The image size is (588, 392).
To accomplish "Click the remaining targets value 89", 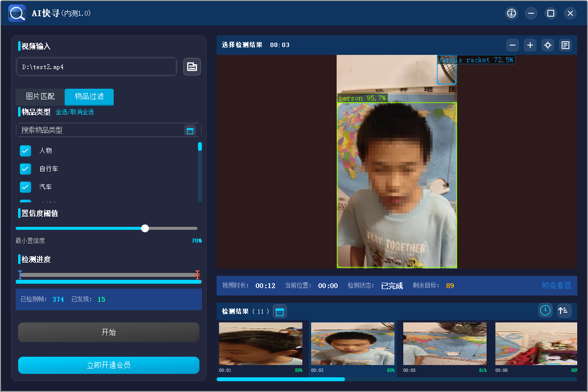I will pos(450,286).
